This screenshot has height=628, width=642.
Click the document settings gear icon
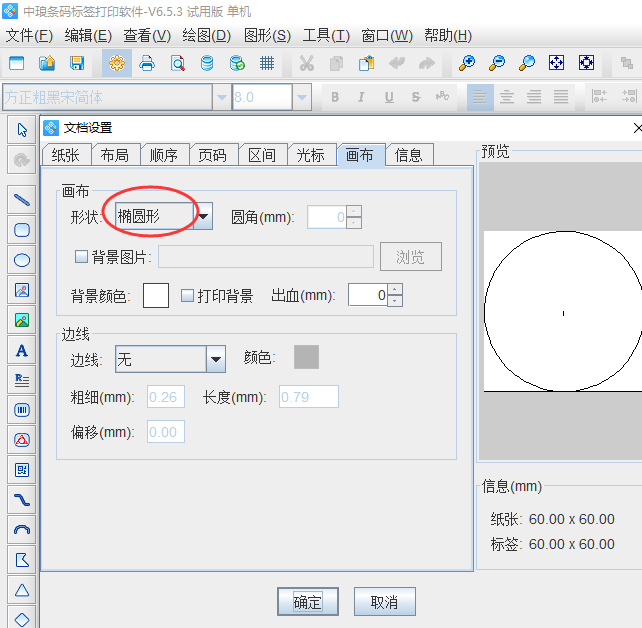pyautogui.click(x=117, y=63)
